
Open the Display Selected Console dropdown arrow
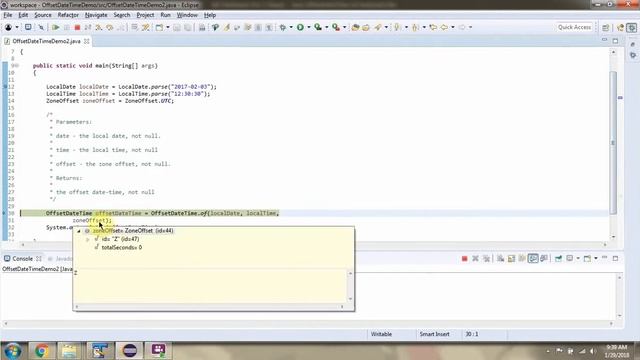(x=578, y=258)
